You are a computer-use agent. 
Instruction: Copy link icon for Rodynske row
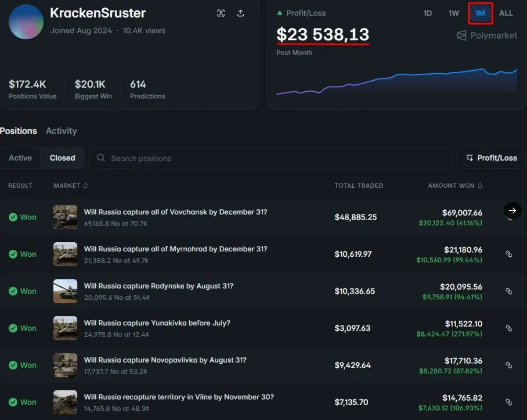point(509,291)
